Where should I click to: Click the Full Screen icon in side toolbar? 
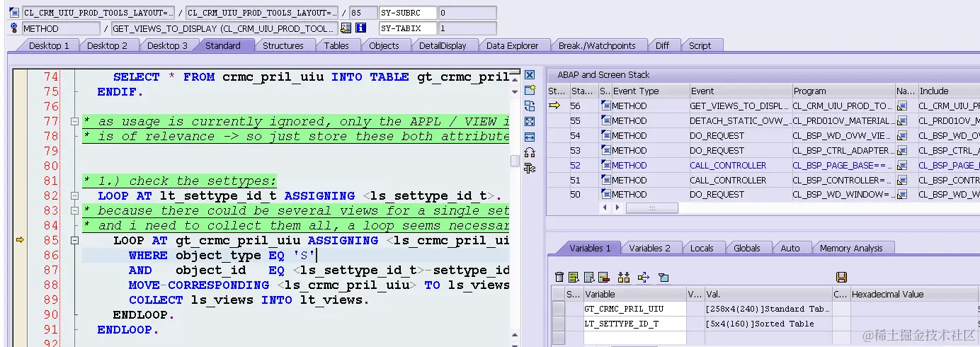529,121
